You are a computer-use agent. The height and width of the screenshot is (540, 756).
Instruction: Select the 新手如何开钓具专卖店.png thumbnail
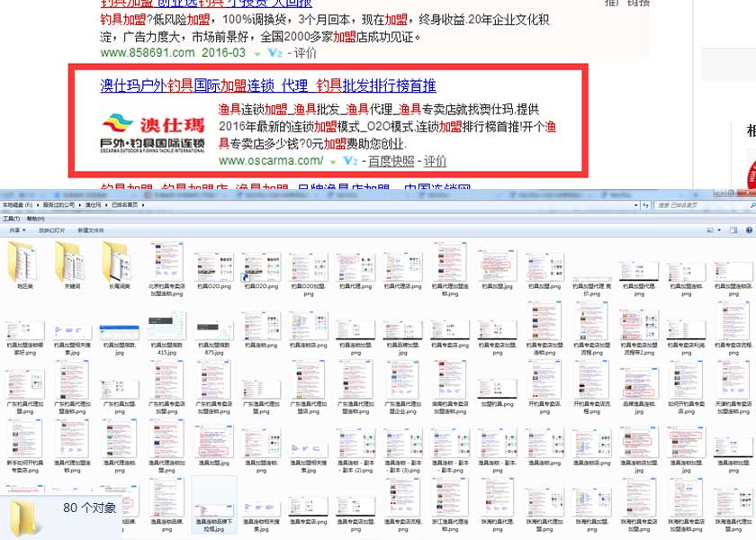point(24,445)
